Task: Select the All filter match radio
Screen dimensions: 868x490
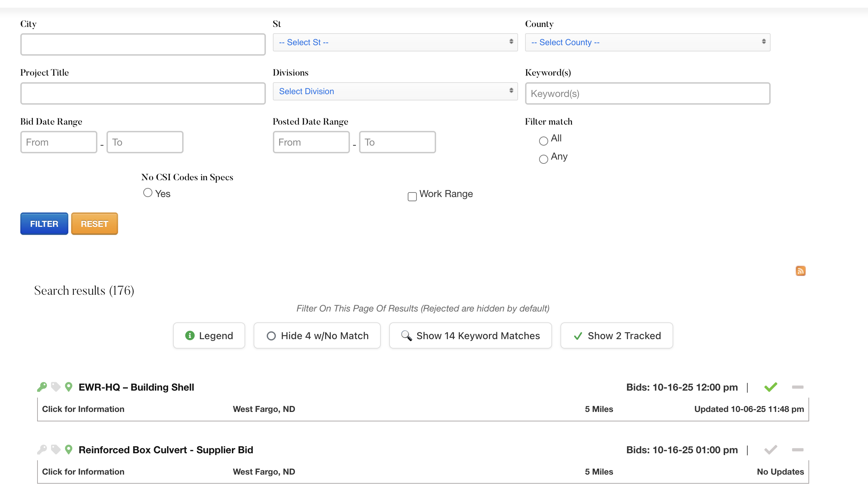Action: pyautogui.click(x=543, y=141)
